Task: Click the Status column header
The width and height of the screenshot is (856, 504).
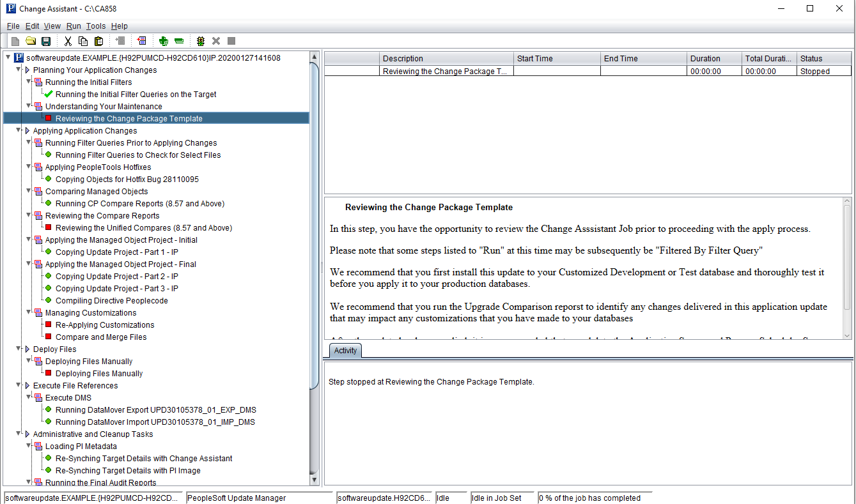Action: 823,59
